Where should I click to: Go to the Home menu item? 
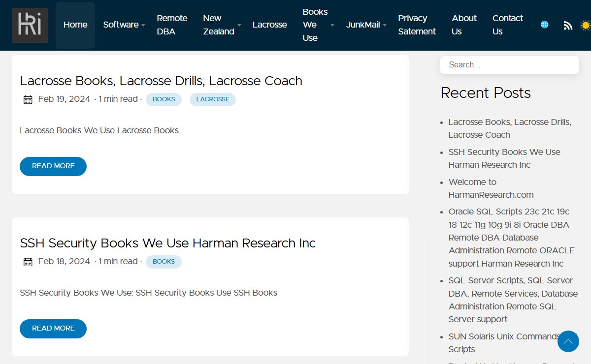[75, 25]
